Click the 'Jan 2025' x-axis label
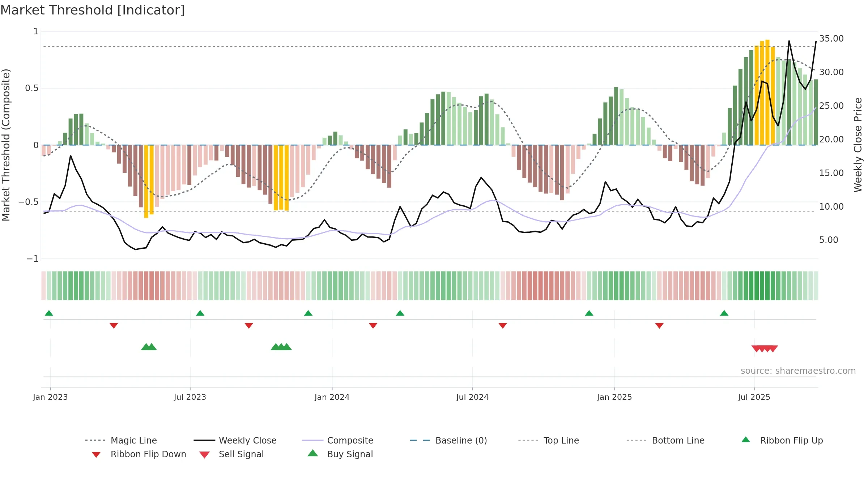This screenshot has height=488, width=868. coord(614,397)
